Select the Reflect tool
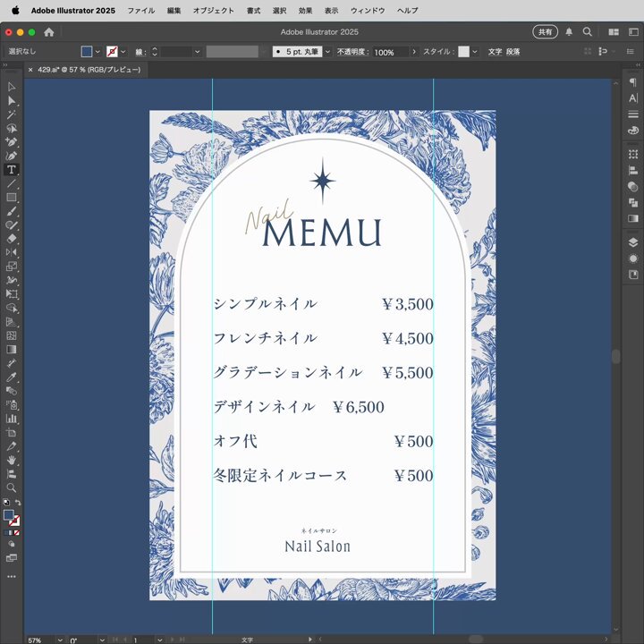 point(11,252)
